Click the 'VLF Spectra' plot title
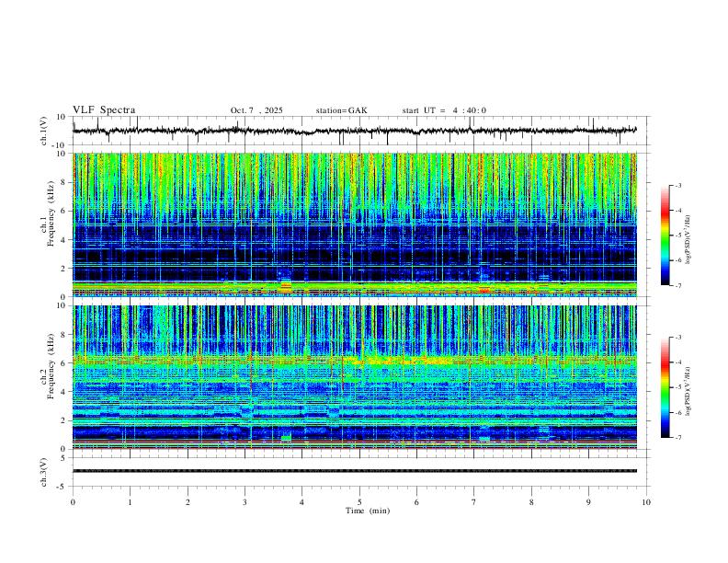The image size is (728, 563). [104, 110]
